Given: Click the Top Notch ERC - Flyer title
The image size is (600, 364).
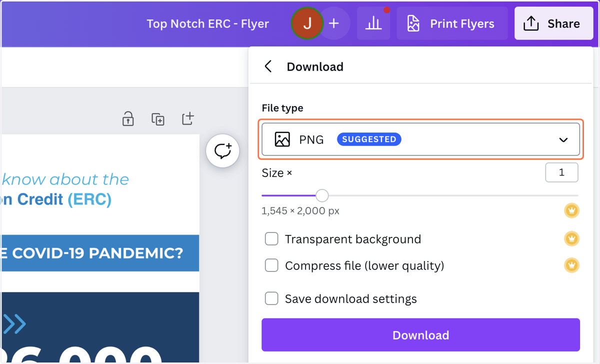Looking at the screenshot, I should pyautogui.click(x=208, y=23).
